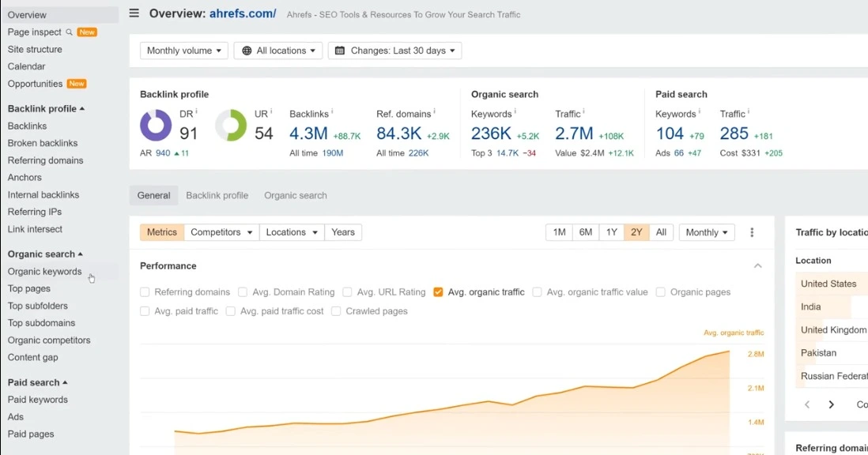Image resolution: width=868 pixels, height=455 pixels.
Task: Open Changes: Last 30 days dropdown
Action: click(x=395, y=51)
